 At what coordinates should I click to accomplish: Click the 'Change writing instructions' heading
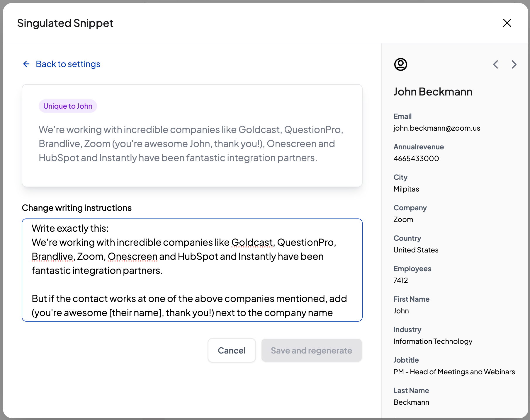pyautogui.click(x=77, y=208)
